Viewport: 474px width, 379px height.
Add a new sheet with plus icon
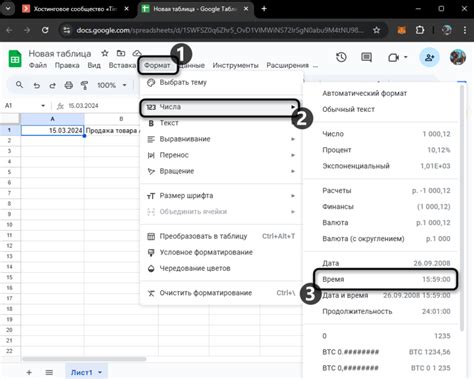pos(29,372)
